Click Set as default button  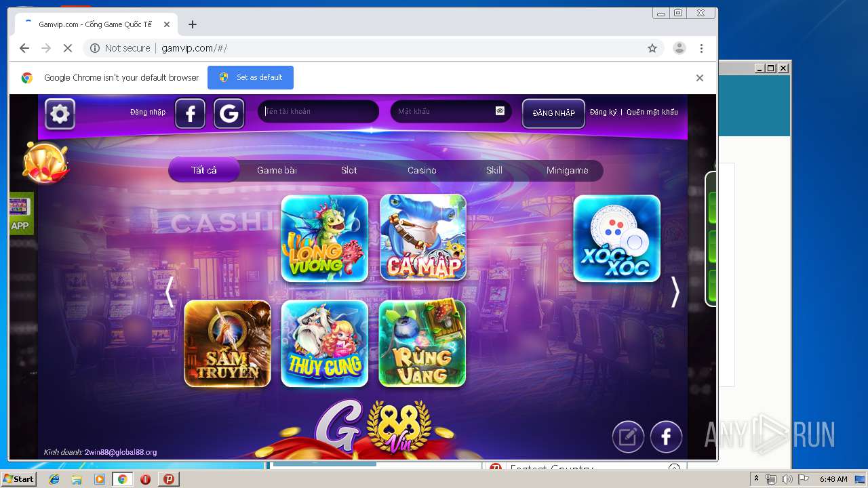[x=250, y=77]
